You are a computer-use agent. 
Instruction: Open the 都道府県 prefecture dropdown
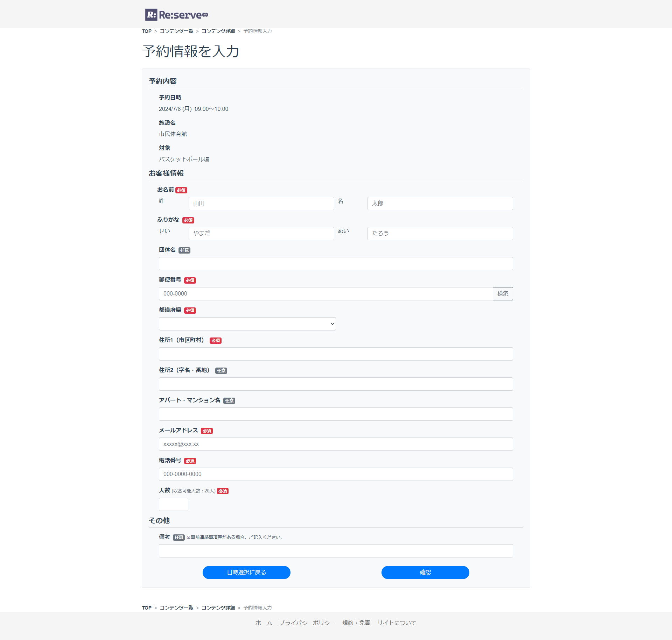[x=247, y=324]
